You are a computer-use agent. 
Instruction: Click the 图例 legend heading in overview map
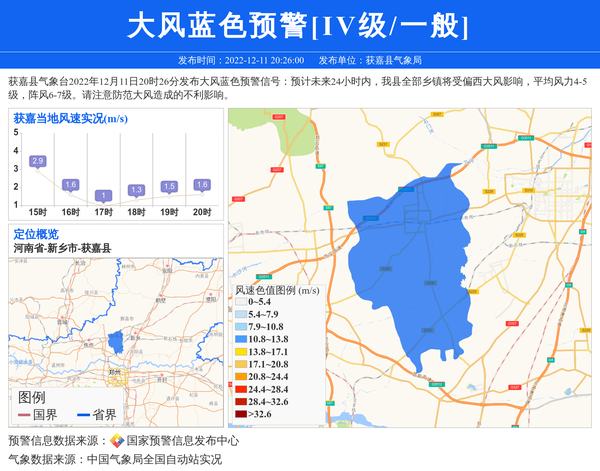pos(32,398)
